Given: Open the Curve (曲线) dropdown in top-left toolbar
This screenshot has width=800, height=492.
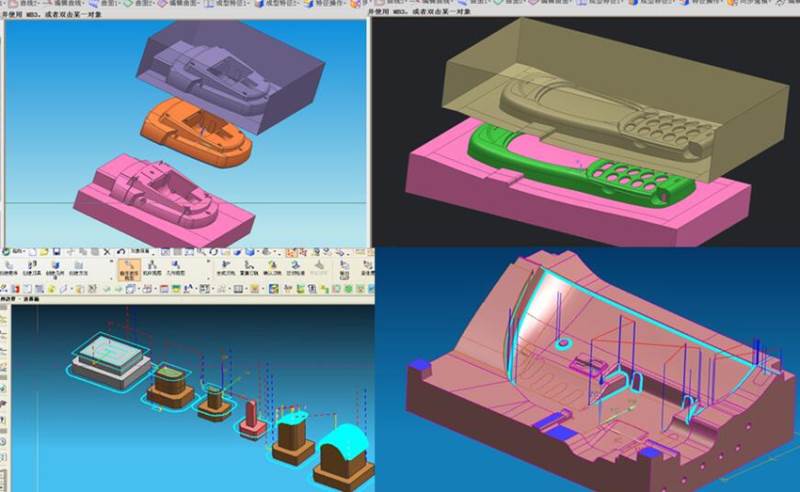Looking at the screenshot, I should pyautogui.click(x=14, y=3).
